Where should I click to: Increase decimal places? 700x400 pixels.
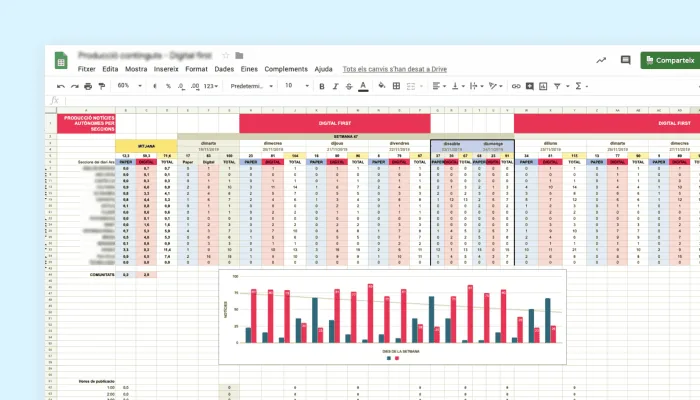pyautogui.click(x=195, y=86)
